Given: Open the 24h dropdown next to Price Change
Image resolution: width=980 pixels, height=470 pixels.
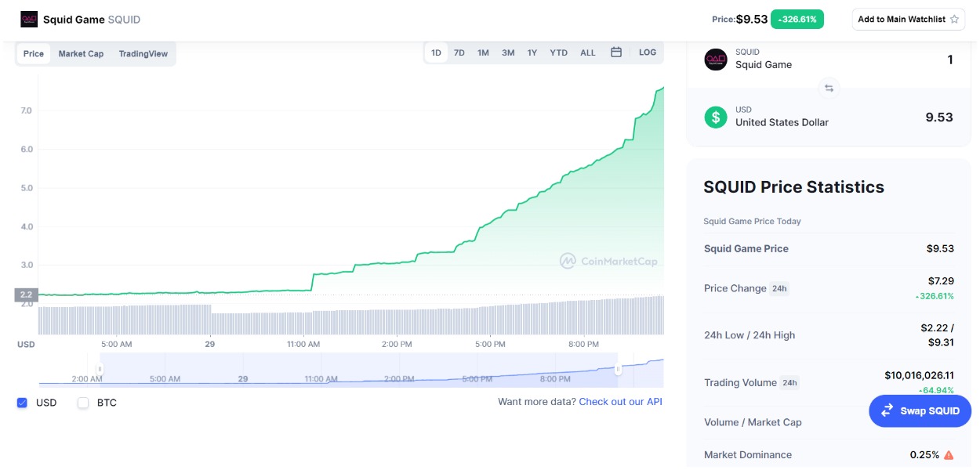Looking at the screenshot, I should 779,288.
